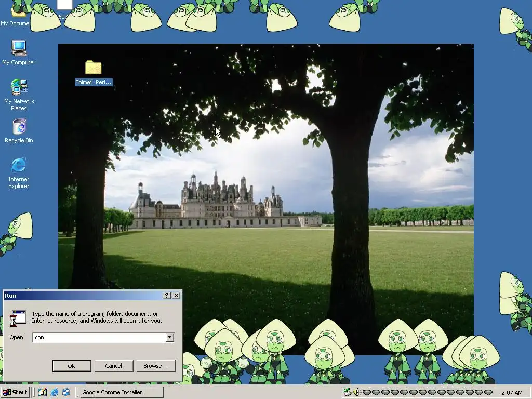The image size is (532, 399).
Task: Launch Internet Explorer from quick launch
Action: (54, 392)
